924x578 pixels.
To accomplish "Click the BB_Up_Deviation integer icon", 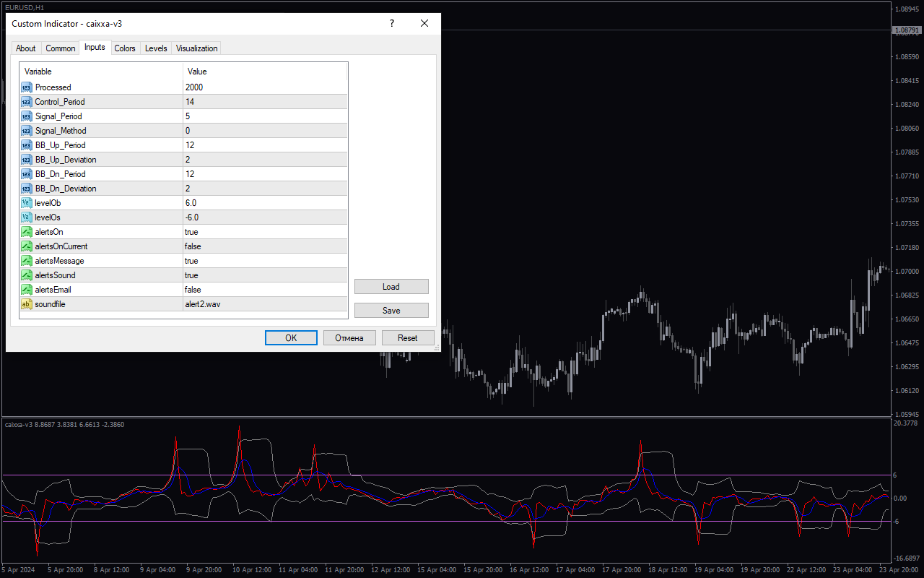I will [27, 160].
